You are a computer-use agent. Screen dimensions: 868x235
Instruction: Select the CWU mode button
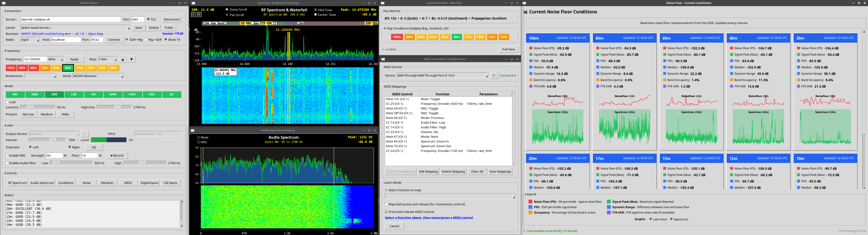click(132, 95)
